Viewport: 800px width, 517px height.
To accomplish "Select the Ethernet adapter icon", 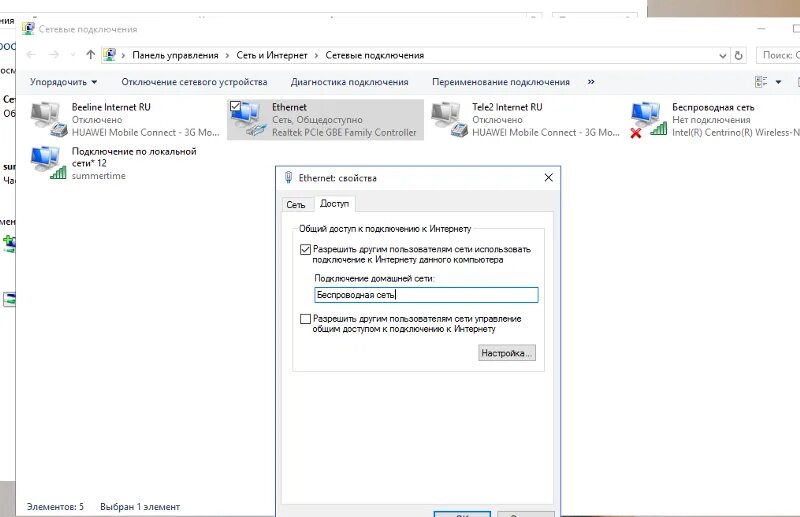I will pyautogui.click(x=249, y=119).
